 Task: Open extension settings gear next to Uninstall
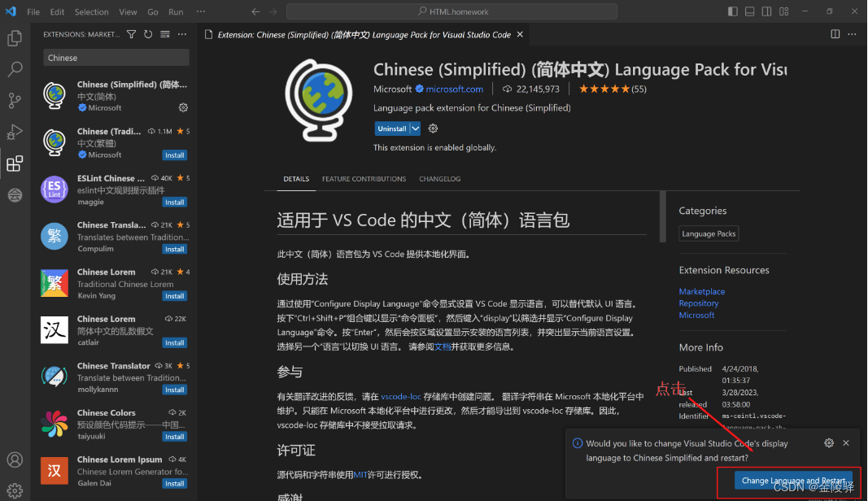[x=433, y=128]
